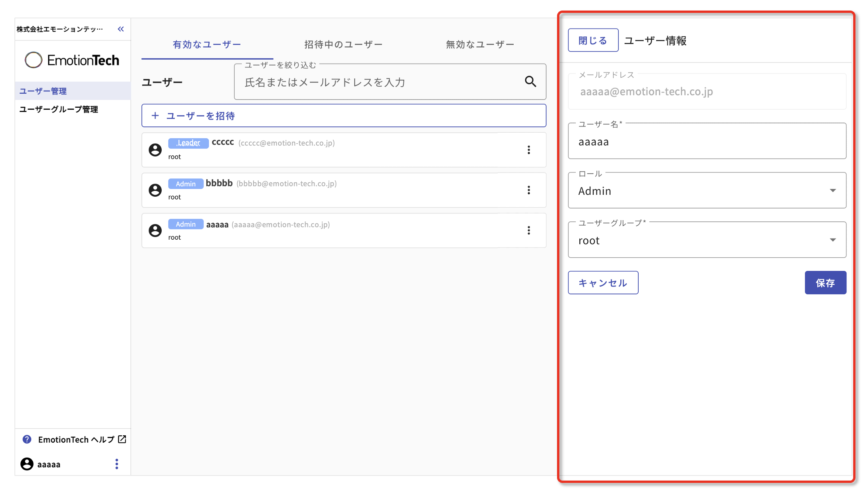Open three-dot menu for user bbbbb
This screenshot has width=868, height=495.
coord(529,190)
